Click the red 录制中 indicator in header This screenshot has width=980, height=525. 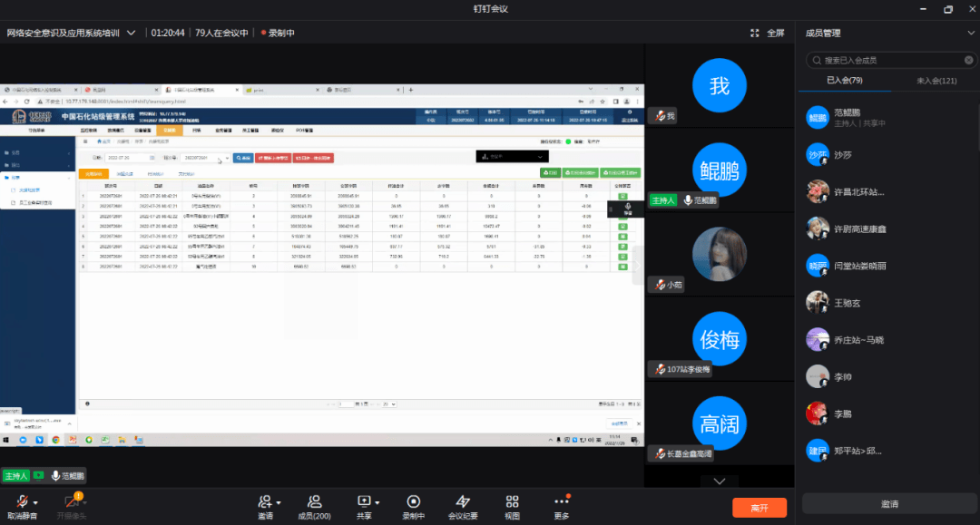(x=278, y=33)
